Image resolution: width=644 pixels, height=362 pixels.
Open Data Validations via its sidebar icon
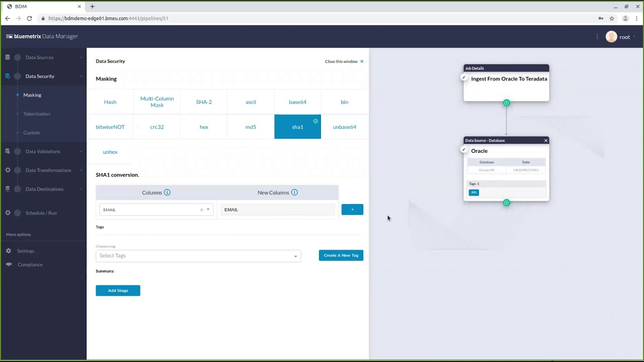pyautogui.click(x=8, y=151)
